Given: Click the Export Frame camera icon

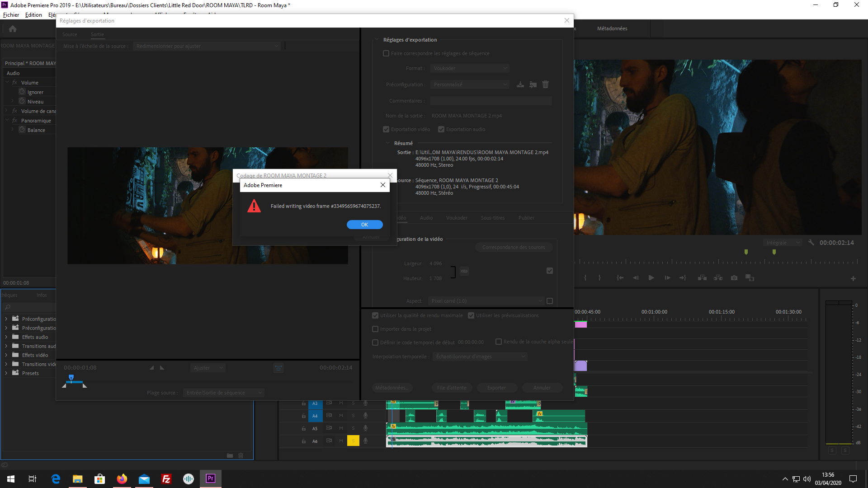Looking at the screenshot, I should tap(734, 278).
